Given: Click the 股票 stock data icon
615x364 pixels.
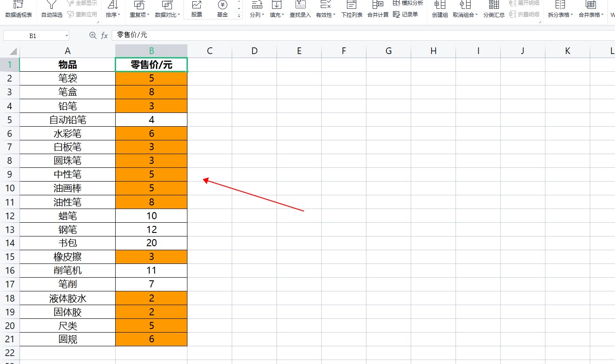Looking at the screenshot, I should coord(197,8).
